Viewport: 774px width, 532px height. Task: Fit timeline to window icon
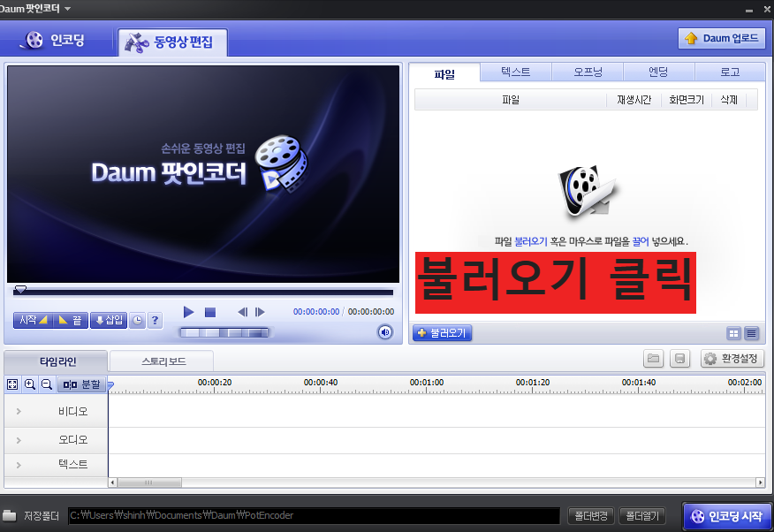(12, 384)
